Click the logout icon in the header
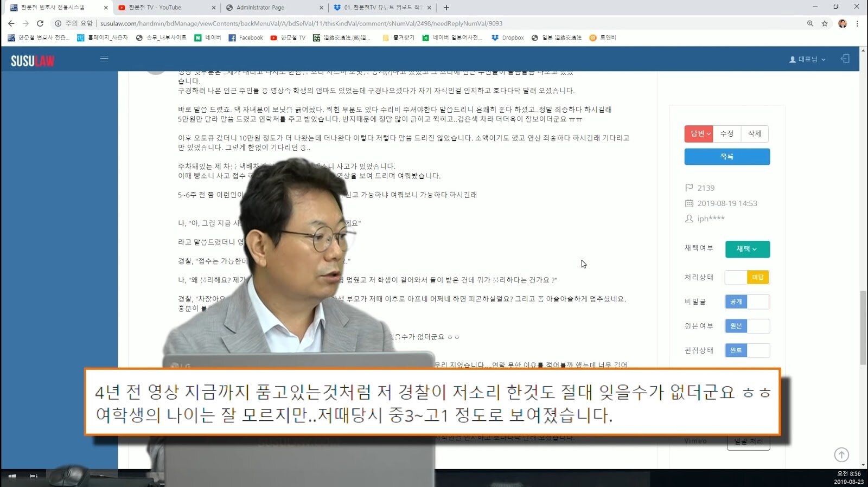The width and height of the screenshot is (868, 487). pyautogui.click(x=845, y=59)
